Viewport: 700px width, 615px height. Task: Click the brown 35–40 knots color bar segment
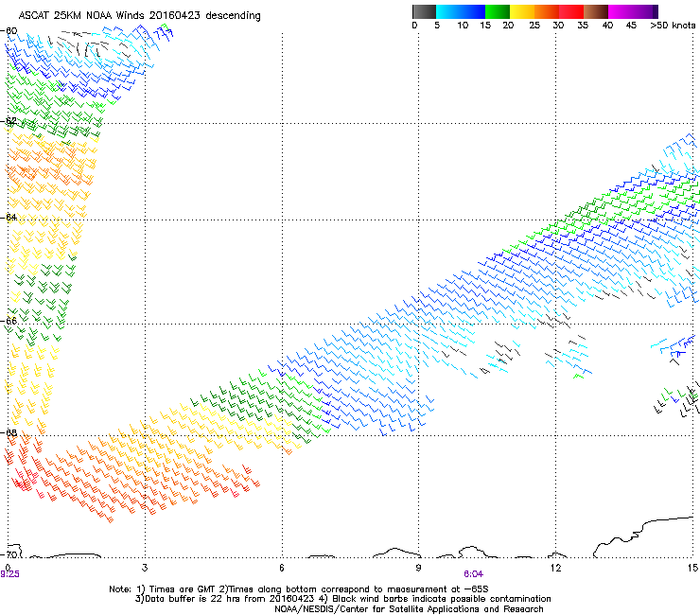click(596, 11)
